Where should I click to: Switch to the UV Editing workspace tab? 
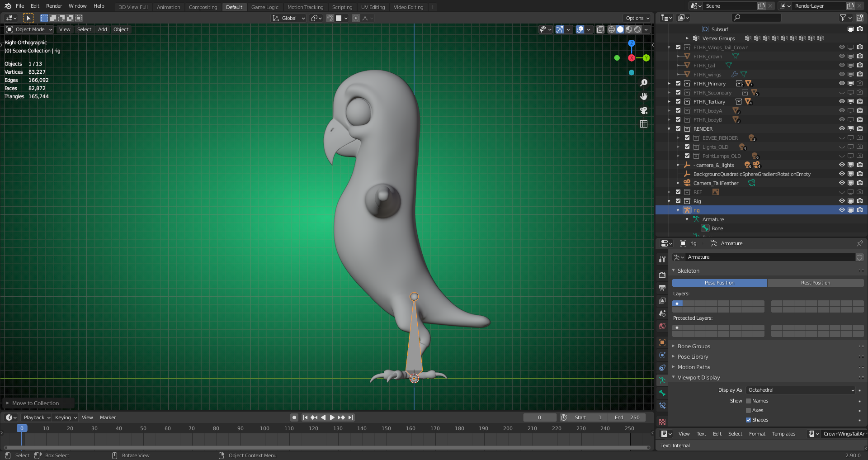pos(373,7)
